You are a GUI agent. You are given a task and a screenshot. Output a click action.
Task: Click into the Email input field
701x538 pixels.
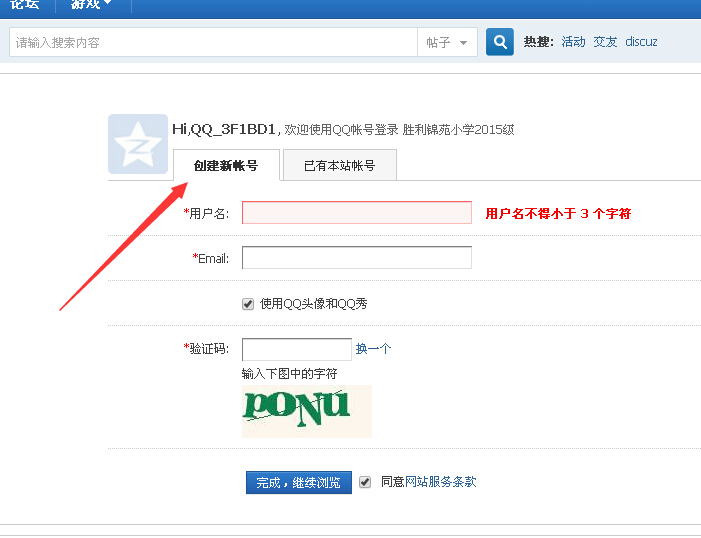(357, 258)
